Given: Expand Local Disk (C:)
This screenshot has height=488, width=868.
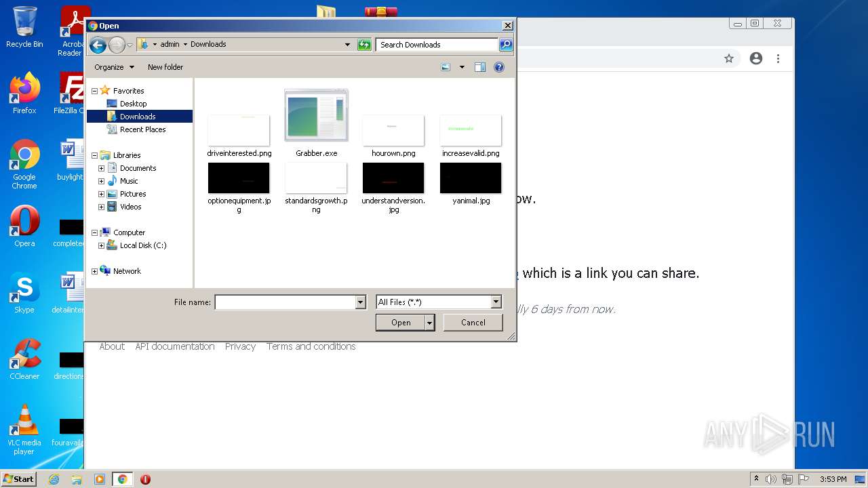Looking at the screenshot, I should pyautogui.click(x=101, y=245).
